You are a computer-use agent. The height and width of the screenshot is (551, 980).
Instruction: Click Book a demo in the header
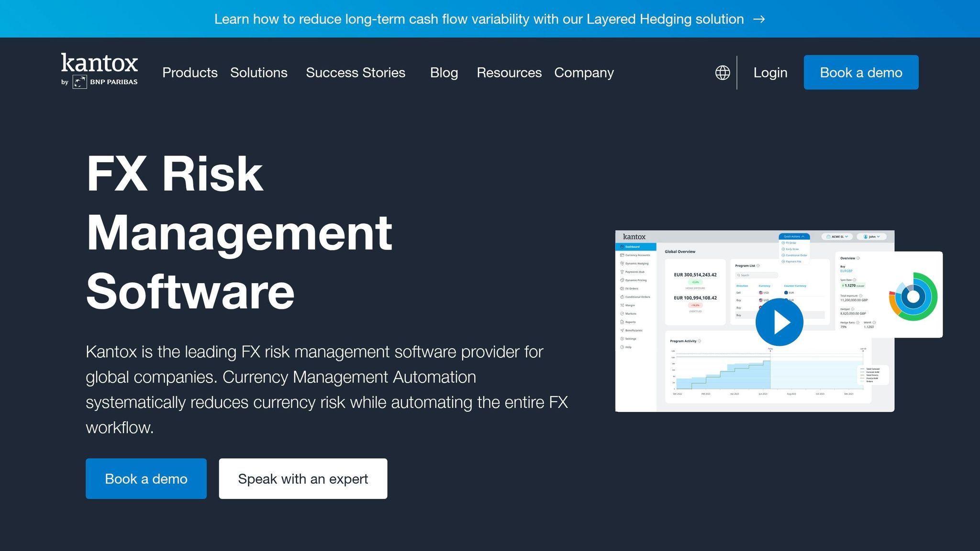[861, 72]
